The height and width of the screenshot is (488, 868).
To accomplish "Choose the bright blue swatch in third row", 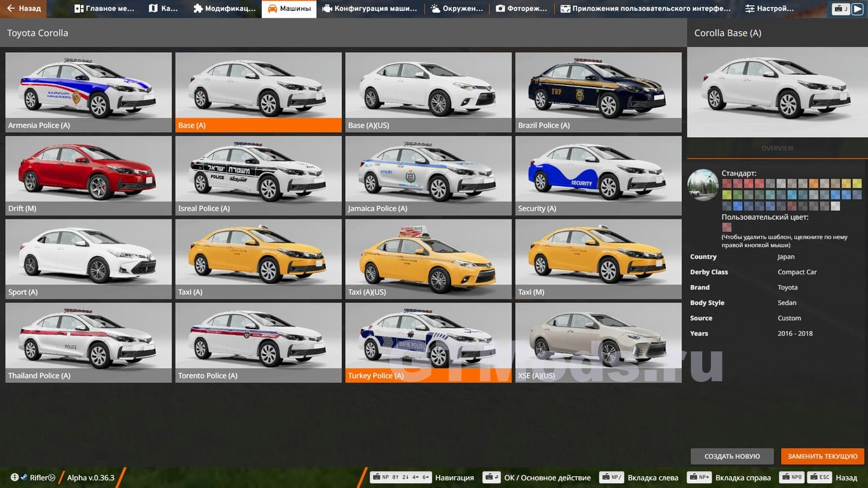I will coord(738,206).
